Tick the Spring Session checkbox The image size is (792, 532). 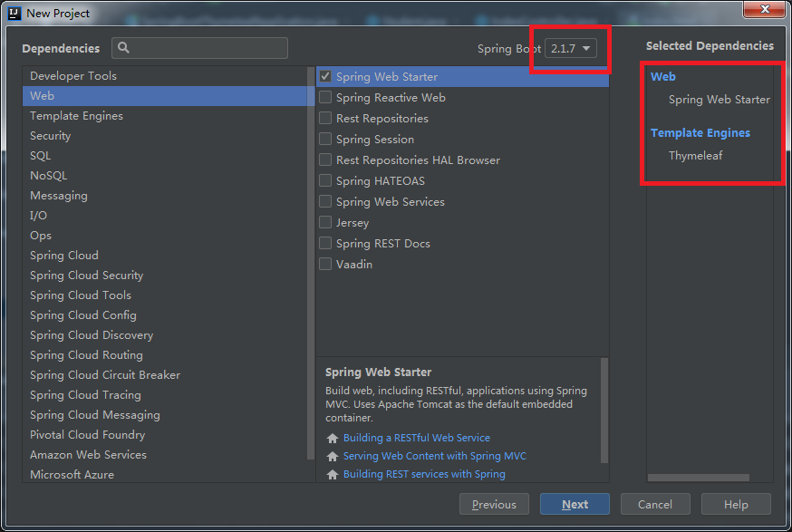(325, 139)
